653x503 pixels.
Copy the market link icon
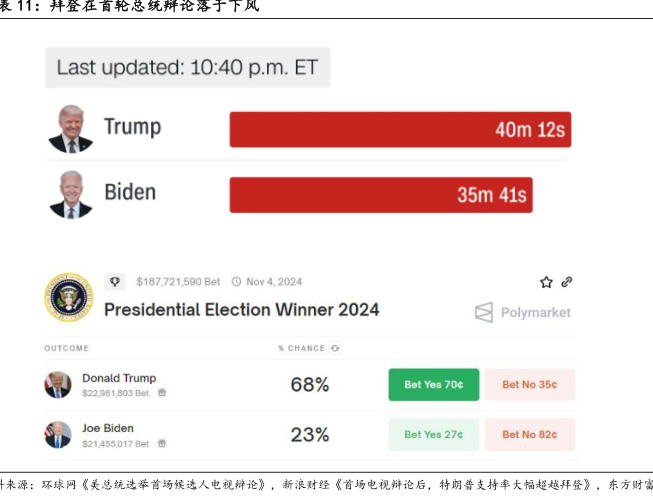[567, 282]
